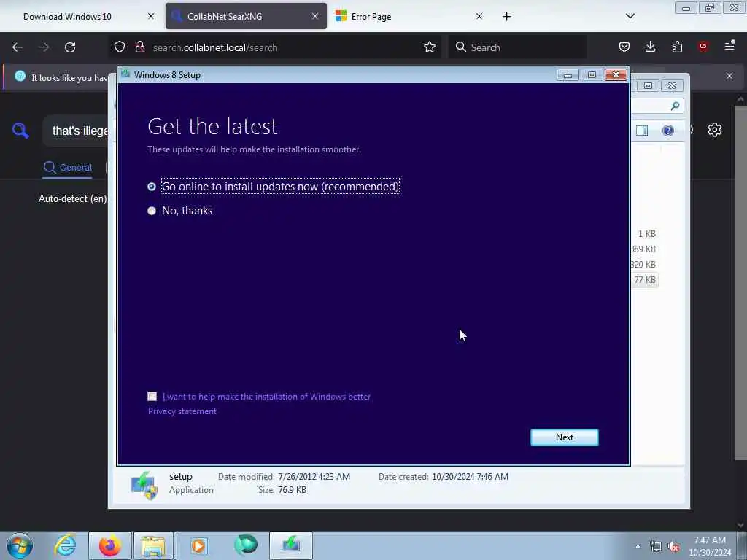
Task: Switch to Firefox on the taskbar
Action: point(110,545)
